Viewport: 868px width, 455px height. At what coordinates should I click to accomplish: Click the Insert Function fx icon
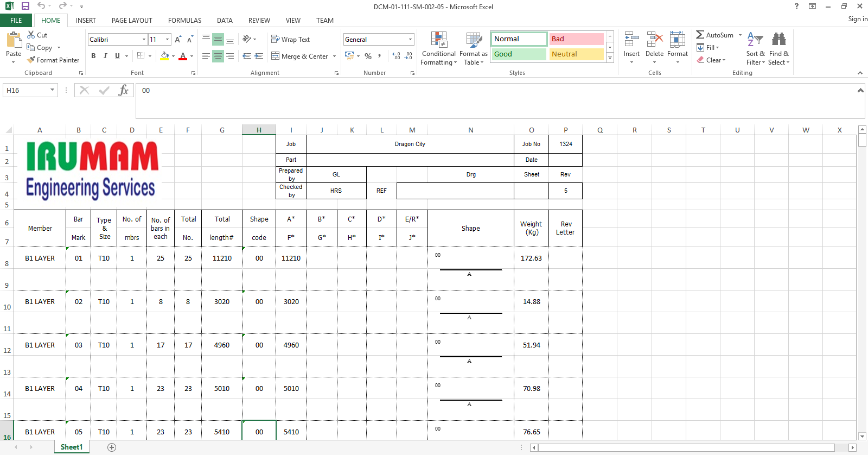(x=123, y=90)
